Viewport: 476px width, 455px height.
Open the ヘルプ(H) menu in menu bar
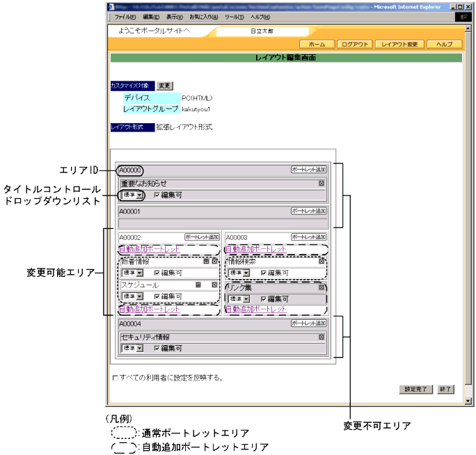coord(260,17)
